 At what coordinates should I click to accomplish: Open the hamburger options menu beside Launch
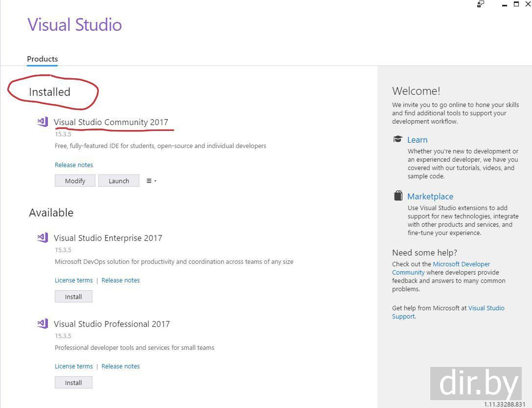pos(151,181)
